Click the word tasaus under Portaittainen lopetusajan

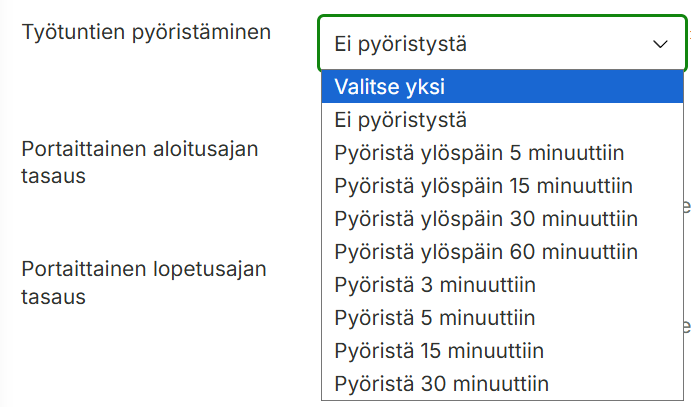pos(53,297)
